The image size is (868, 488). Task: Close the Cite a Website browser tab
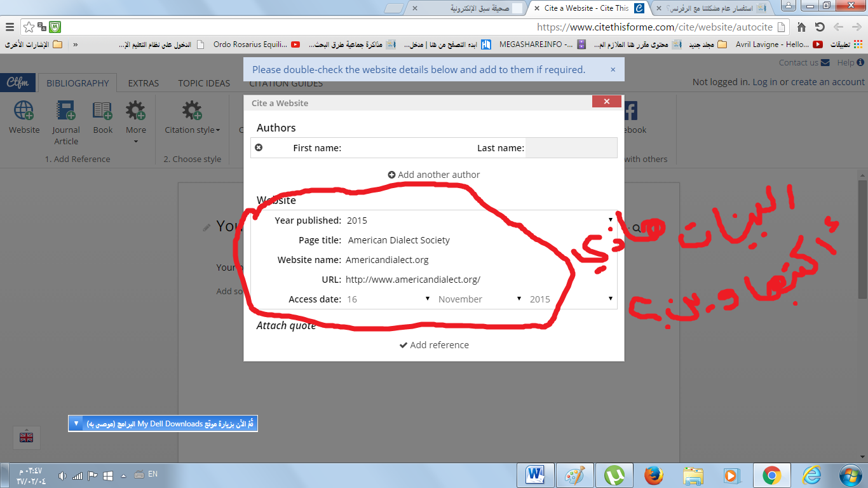(537, 8)
